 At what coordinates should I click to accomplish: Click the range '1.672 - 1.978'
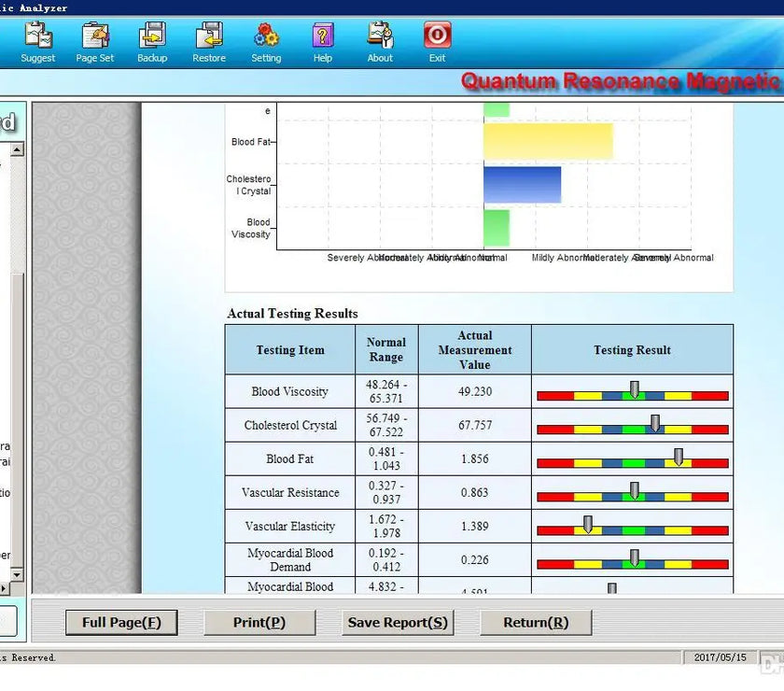[386, 527]
